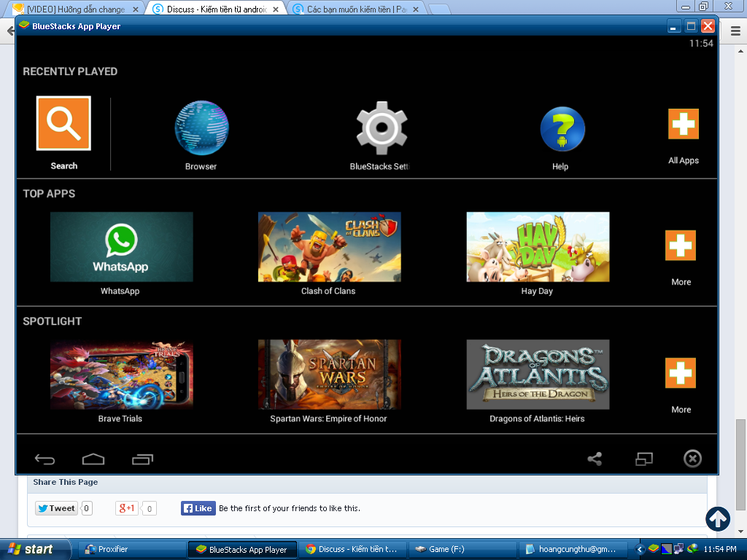Click the BlueStacks system tray icon
The image size is (747, 560).
pos(654,549)
